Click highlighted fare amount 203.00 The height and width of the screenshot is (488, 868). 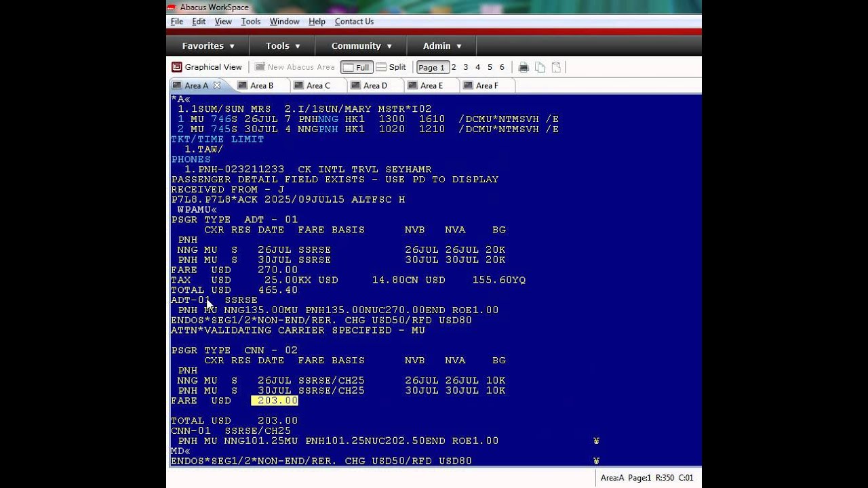coord(275,401)
